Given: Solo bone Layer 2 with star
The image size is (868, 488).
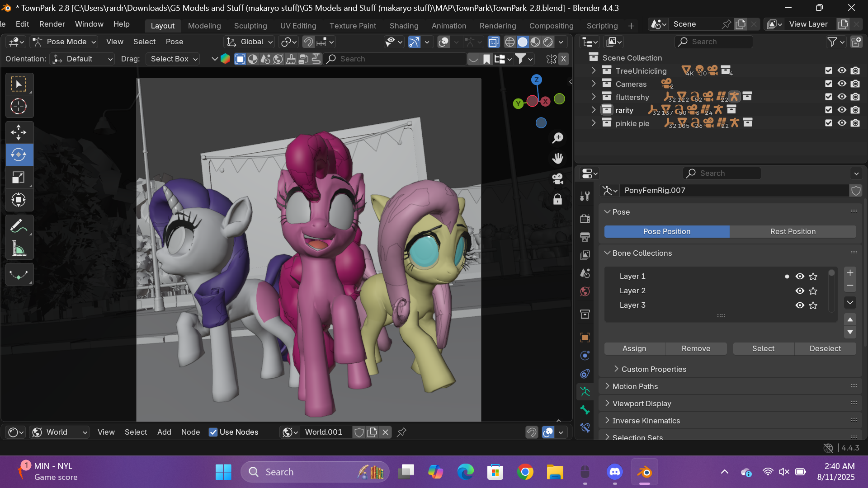Looking at the screenshot, I should pos(813,291).
